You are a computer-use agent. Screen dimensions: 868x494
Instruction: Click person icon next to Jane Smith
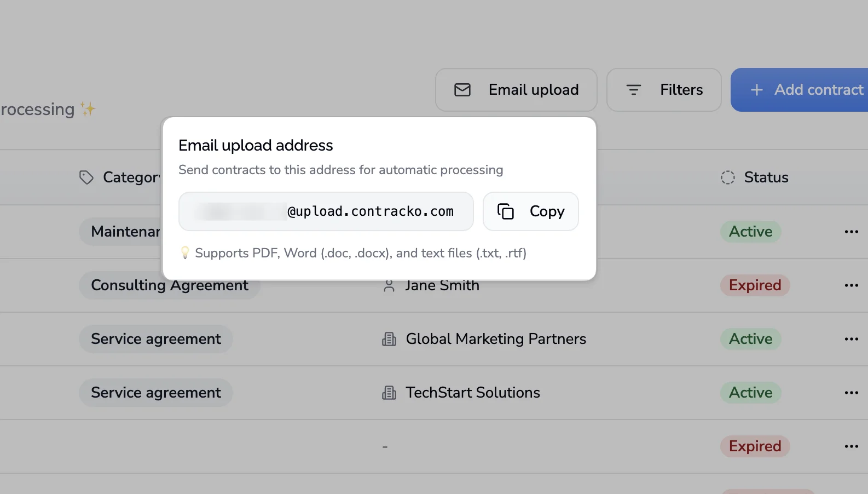[389, 286]
